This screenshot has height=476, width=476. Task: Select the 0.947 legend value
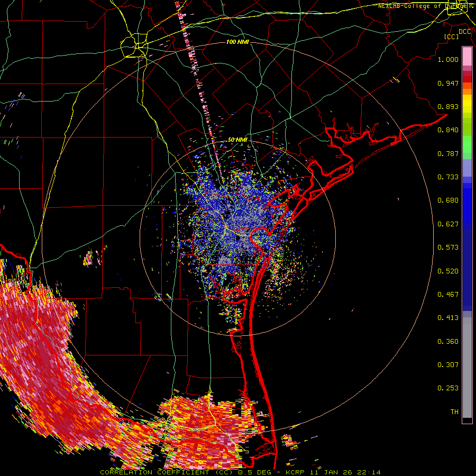point(448,83)
